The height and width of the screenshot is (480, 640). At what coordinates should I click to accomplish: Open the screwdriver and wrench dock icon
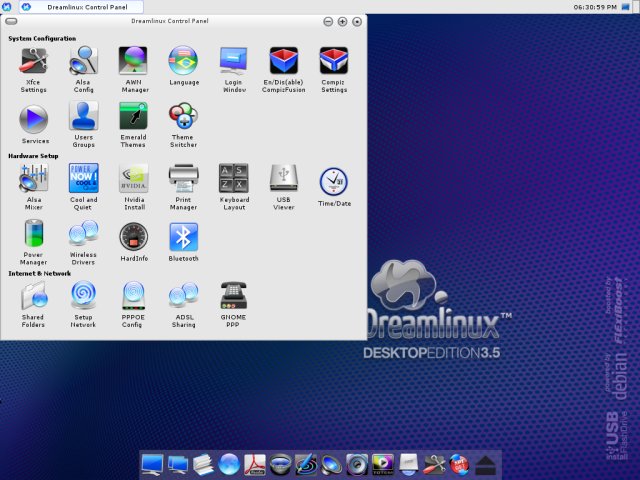[434, 465]
